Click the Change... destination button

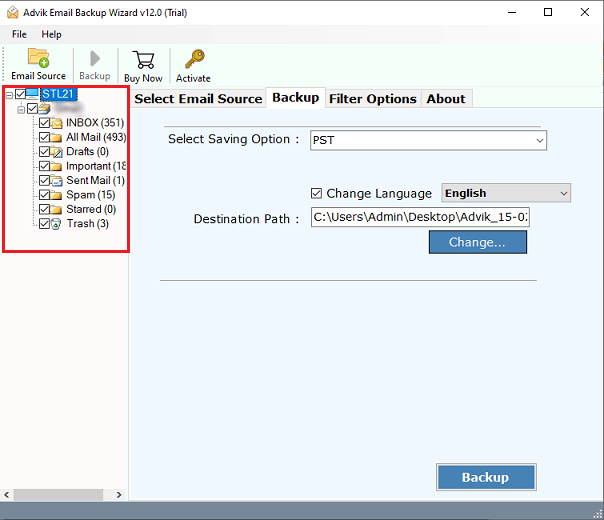tap(477, 242)
